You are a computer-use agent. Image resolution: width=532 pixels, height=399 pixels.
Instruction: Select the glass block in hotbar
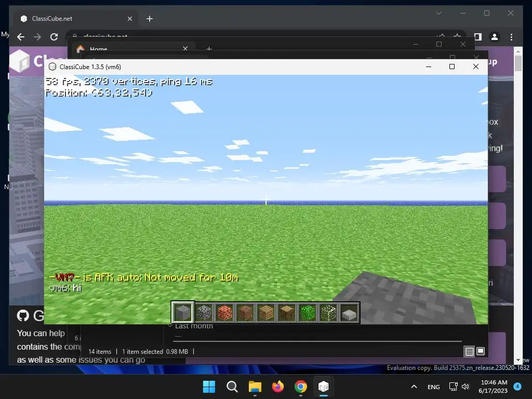[328, 312]
